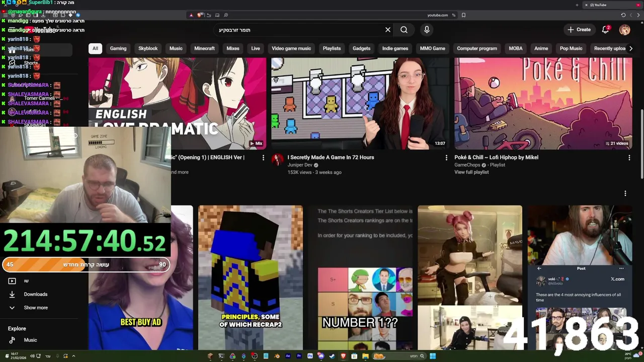This screenshot has height=362, width=644.
Task: Open YouTube notifications bell
Action: click(606, 30)
